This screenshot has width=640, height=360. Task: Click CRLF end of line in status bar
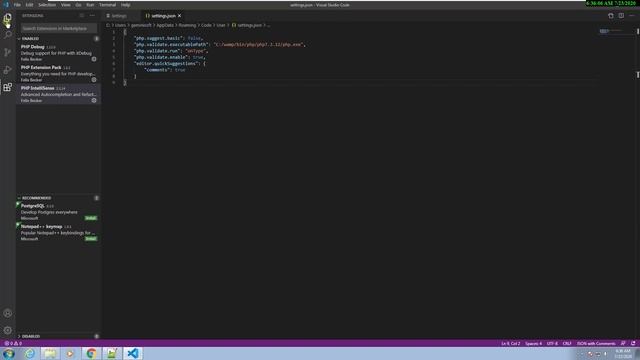[567, 343]
